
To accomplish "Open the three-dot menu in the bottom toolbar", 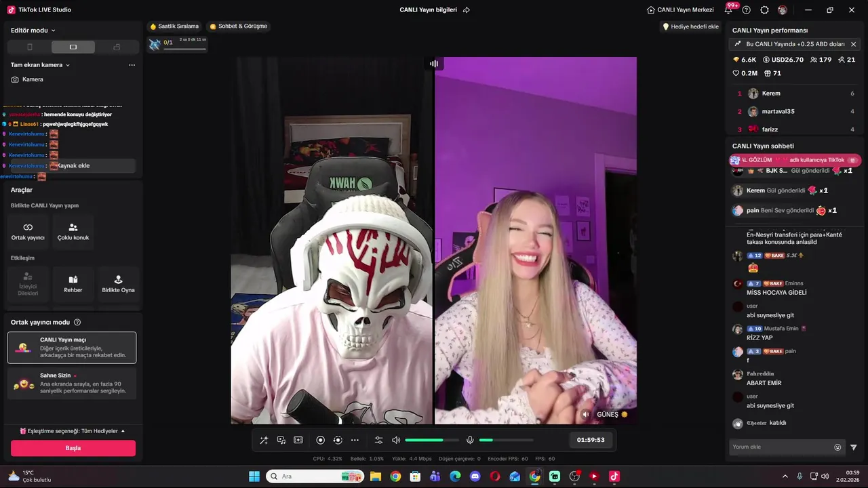I will tap(355, 440).
